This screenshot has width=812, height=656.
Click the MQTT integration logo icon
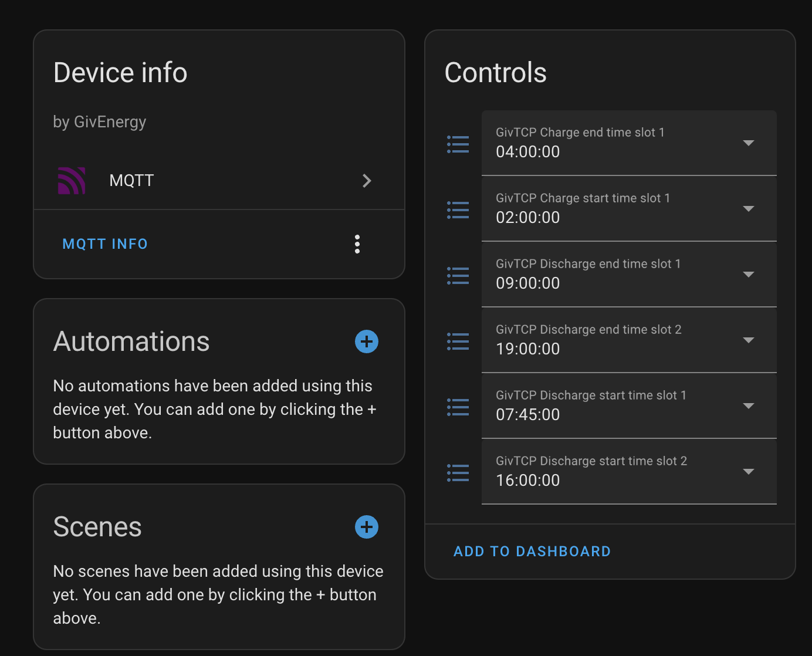coord(72,181)
